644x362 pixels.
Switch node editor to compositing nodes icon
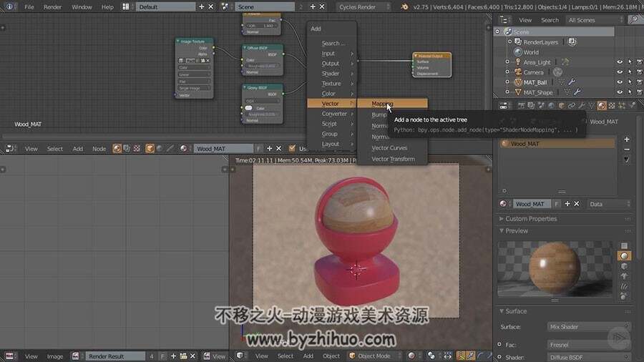point(127,149)
